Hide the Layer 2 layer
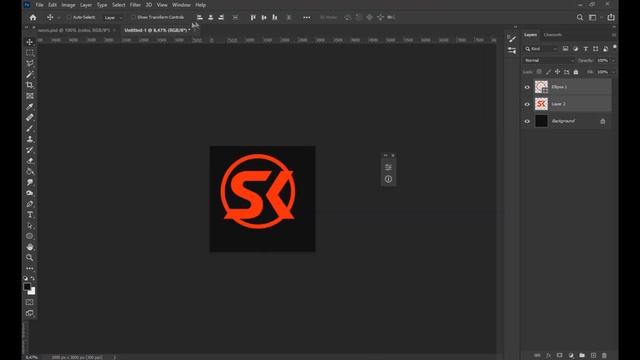This screenshot has width=640, height=360. coord(527,104)
